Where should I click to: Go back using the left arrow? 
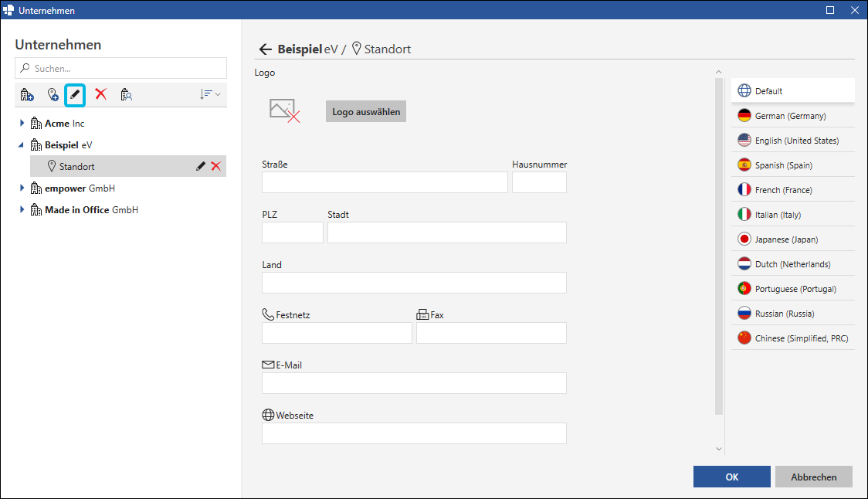(265, 49)
